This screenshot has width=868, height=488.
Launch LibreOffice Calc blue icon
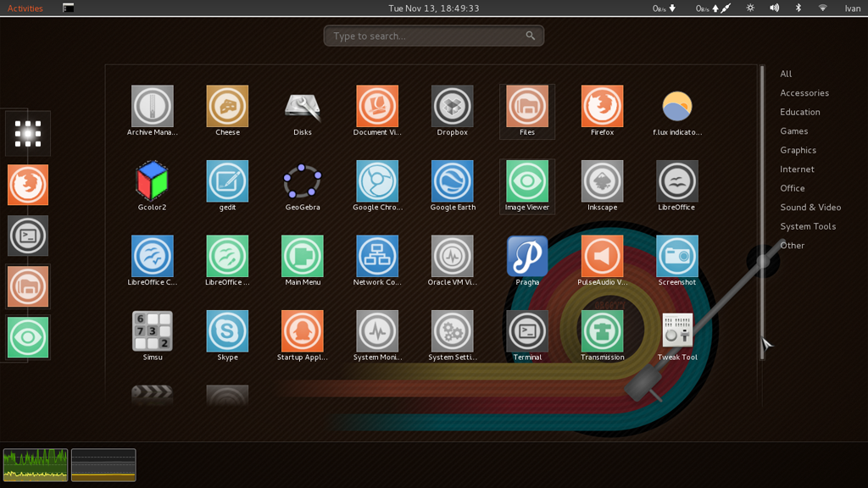[x=153, y=260]
